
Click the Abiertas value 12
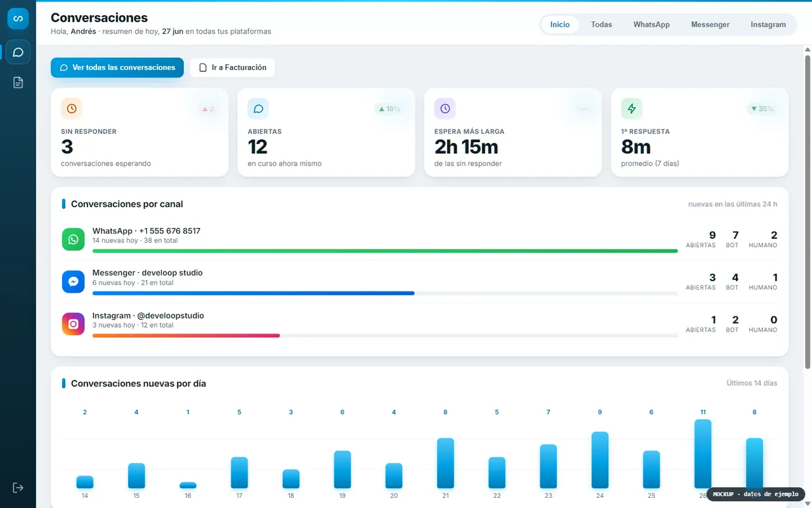tap(258, 147)
